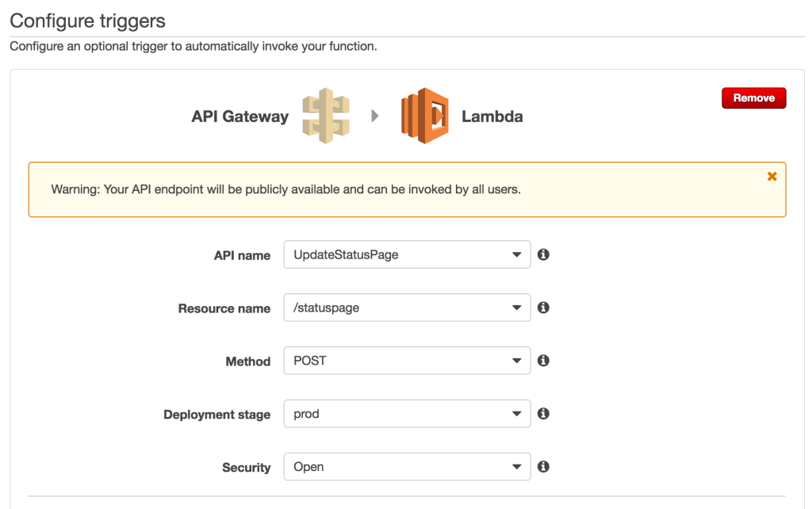Show info for Deployment stage field
Screen dimensions: 812x509
pyautogui.click(x=543, y=414)
